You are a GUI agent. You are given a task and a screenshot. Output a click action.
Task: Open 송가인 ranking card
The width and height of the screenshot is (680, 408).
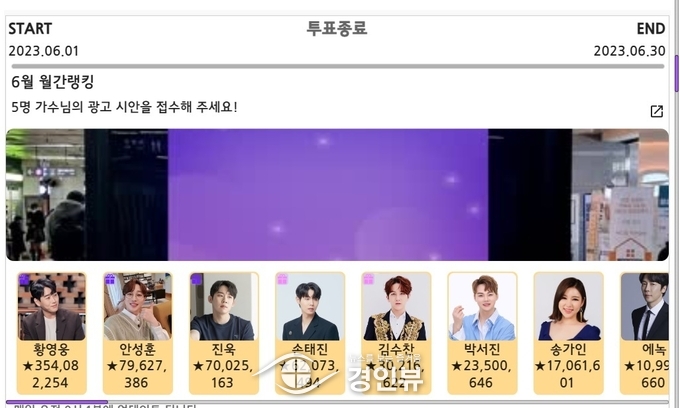click(568, 333)
